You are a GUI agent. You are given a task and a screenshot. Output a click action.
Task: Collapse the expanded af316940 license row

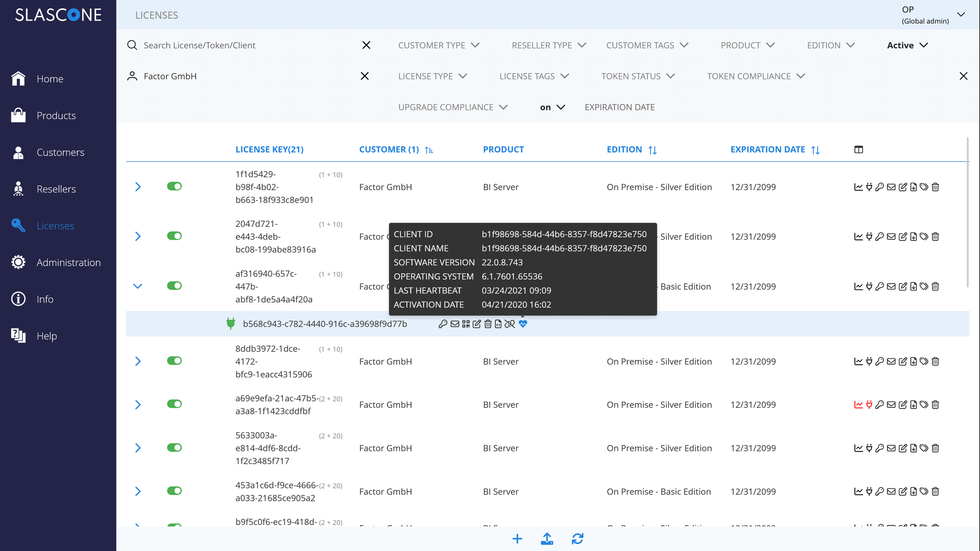pyautogui.click(x=138, y=286)
